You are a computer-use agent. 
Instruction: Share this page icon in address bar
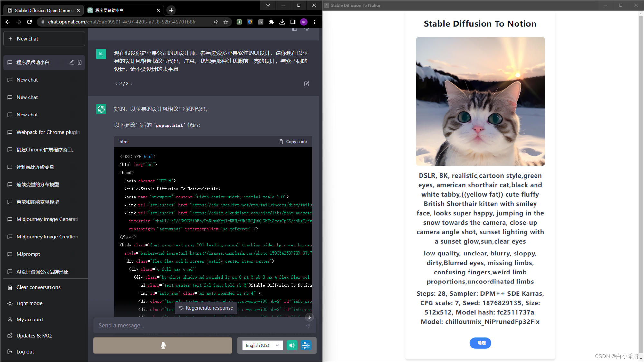pos(215,22)
